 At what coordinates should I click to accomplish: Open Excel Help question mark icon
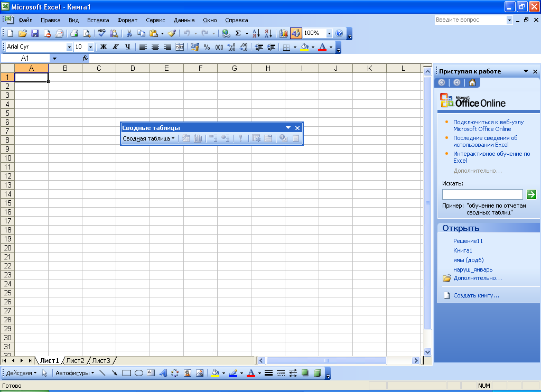coord(339,33)
